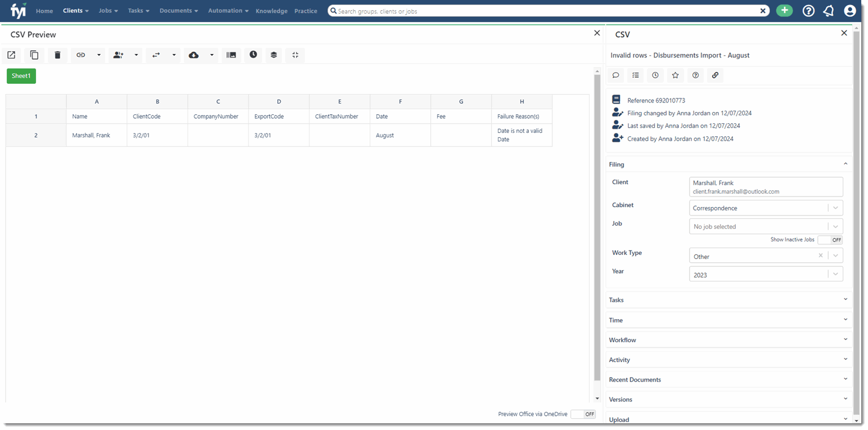Click the stacked layers icon
Viewport: 868px width, 430px height.
click(x=274, y=55)
